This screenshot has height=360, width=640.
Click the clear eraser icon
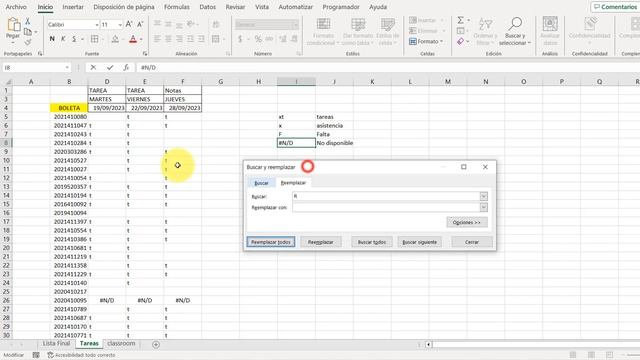pyautogui.click(x=460, y=42)
